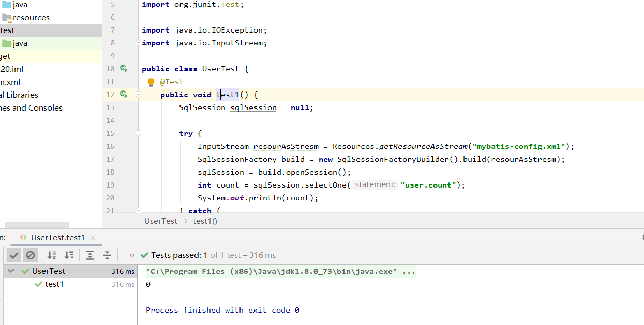Click line number 16 in the gutter
The image size is (644, 325).
coord(110,146)
